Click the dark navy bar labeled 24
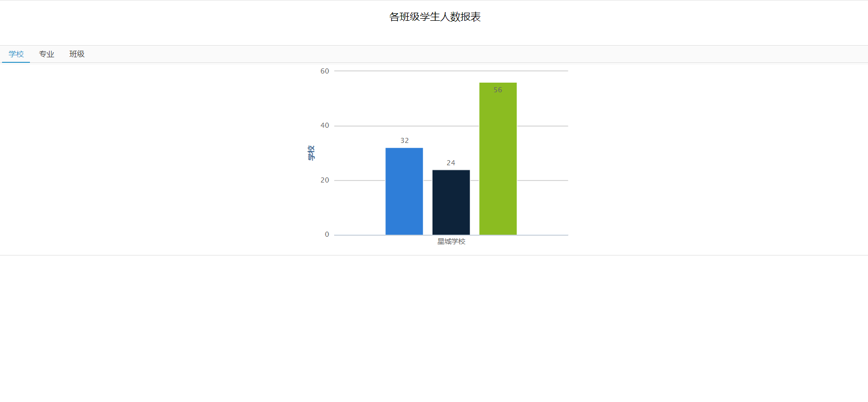 (451, 202)
